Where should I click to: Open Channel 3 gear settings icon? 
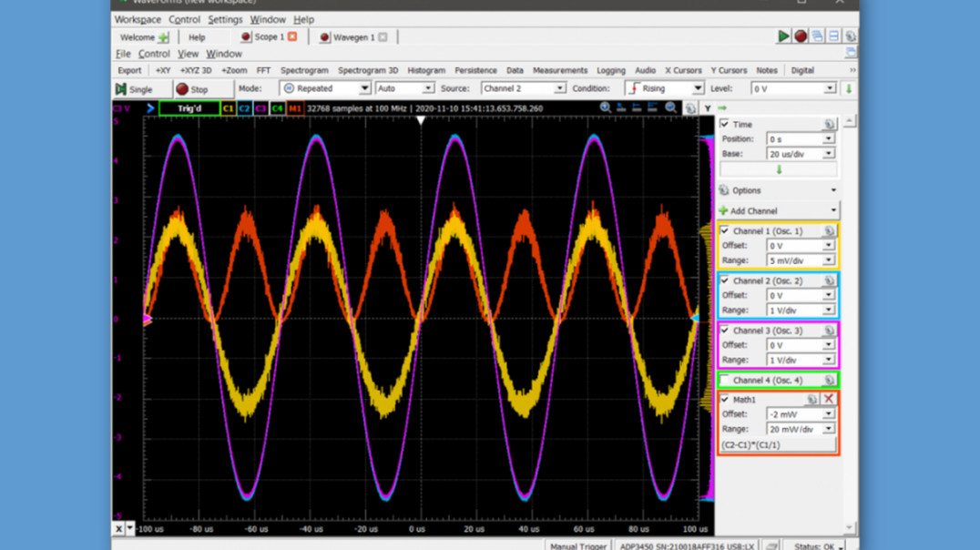point(829,331)
